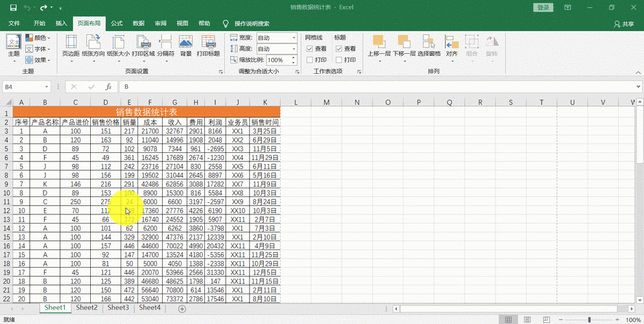Open Align (对齐) options
Screen dimensions: 644x324
[x=452, y=48]
